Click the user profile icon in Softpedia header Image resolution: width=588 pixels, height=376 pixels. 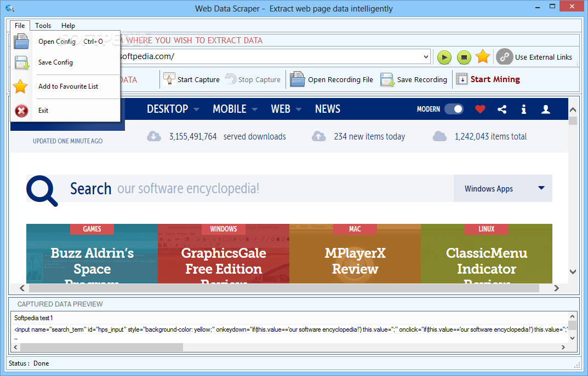coord(546,109)
